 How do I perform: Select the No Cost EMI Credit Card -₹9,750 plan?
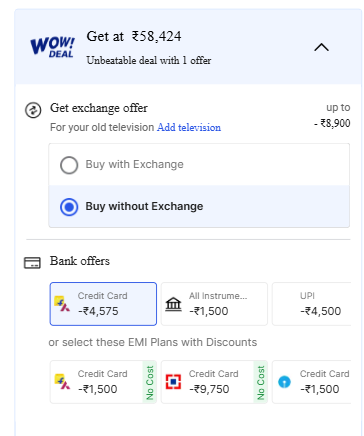(214, 382)
